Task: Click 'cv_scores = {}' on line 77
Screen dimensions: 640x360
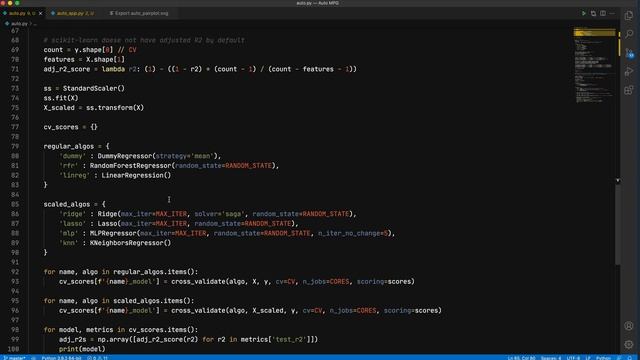Action: pos(71,127)
